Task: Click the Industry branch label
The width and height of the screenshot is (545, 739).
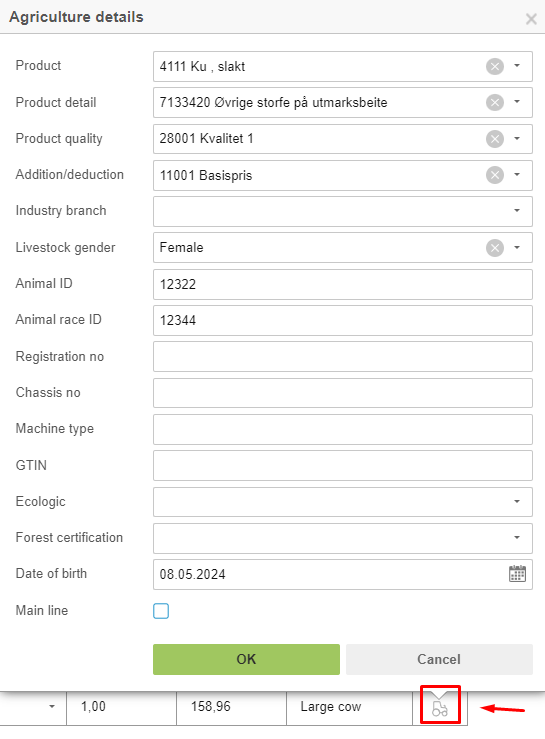Action: (x=61, y=211)
